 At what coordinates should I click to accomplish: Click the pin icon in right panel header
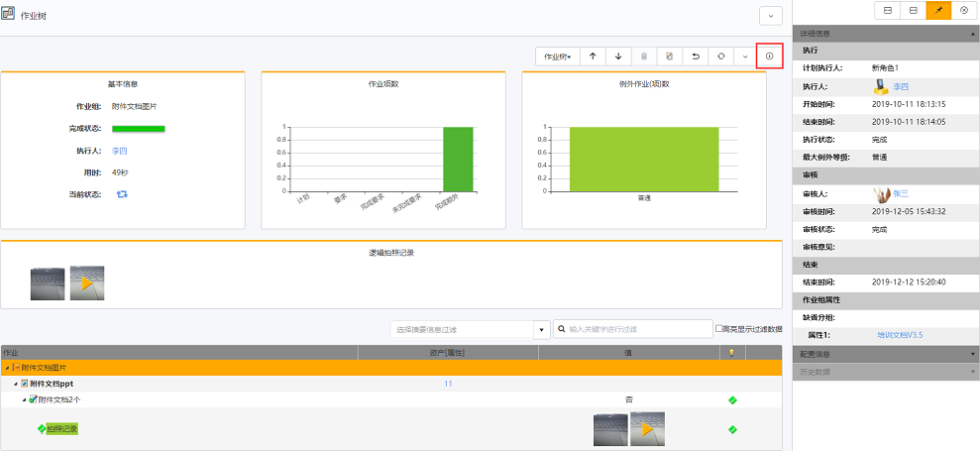[x=938, y=10]
